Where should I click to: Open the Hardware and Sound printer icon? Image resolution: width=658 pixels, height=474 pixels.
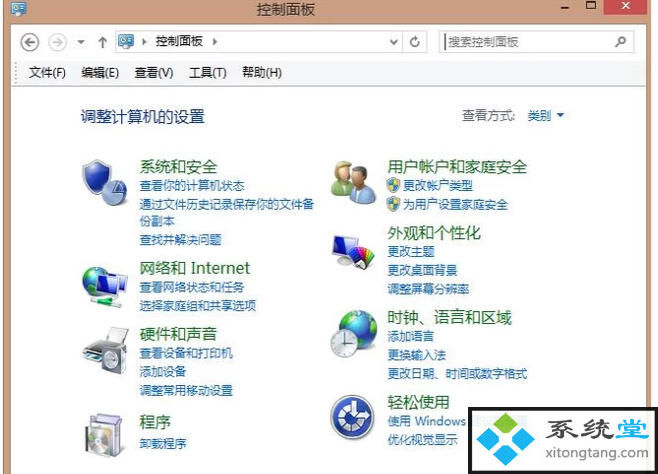point(105,351)
